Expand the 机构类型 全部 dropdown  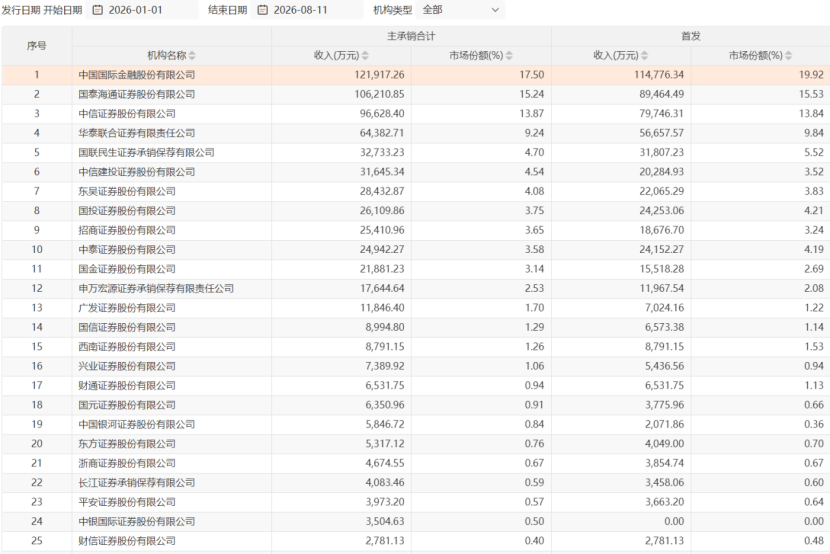pos(460,10)
